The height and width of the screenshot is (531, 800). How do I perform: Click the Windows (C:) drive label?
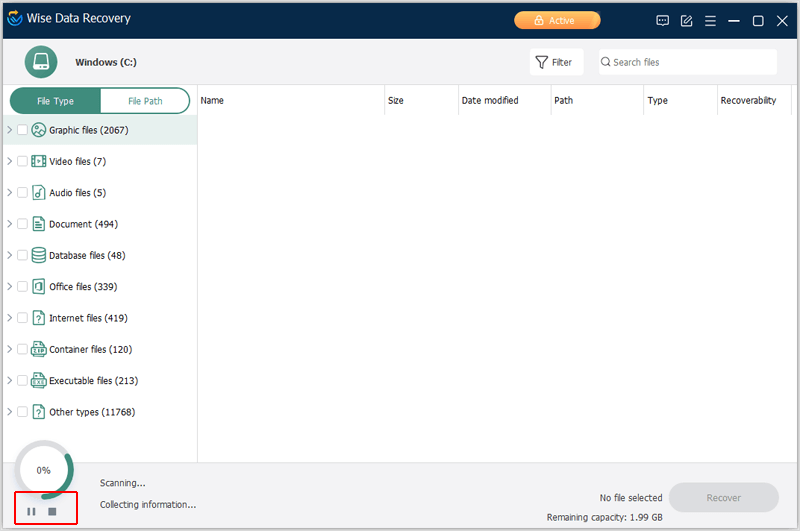click(x=106, y=62)
